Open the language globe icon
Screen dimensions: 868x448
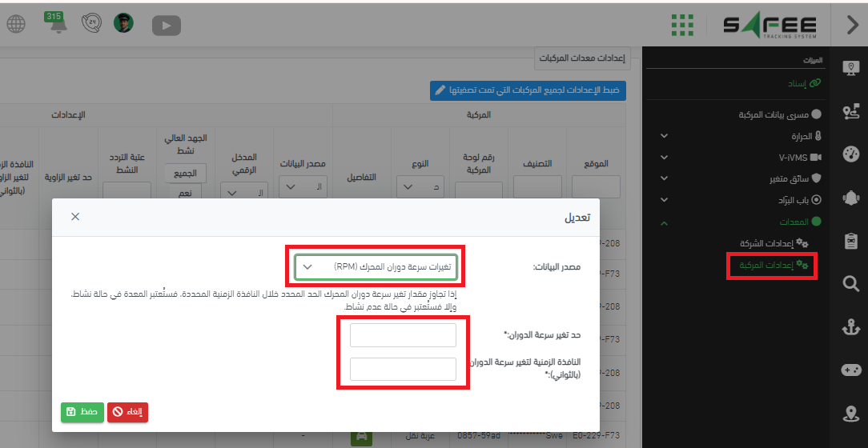16,24
